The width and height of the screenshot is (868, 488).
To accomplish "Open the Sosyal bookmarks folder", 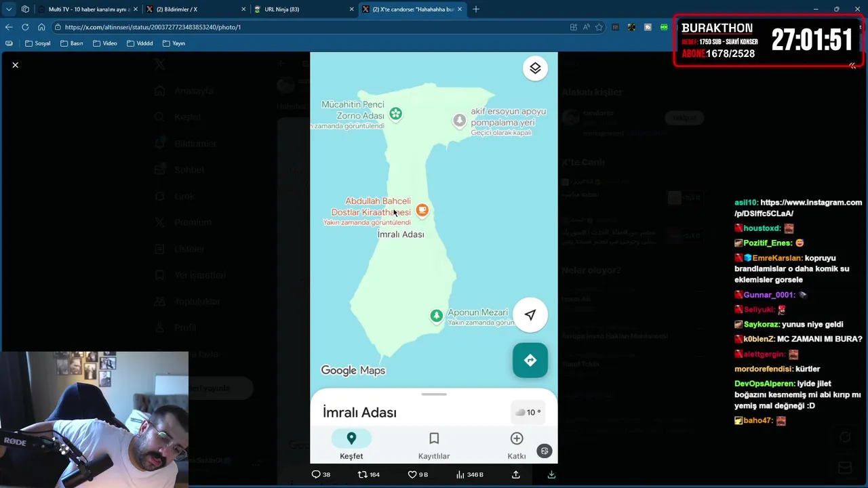I will (37, 43).
